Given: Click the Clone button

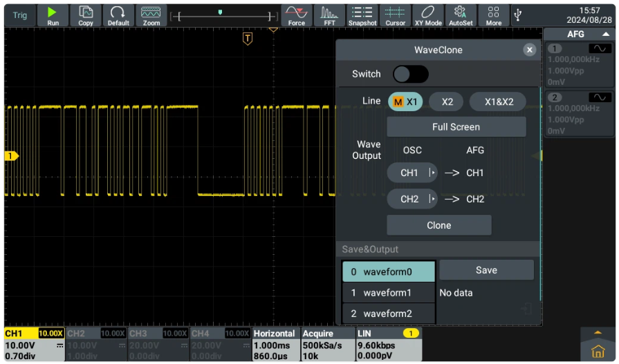Looking at the screenshot, I should (438, 225).
